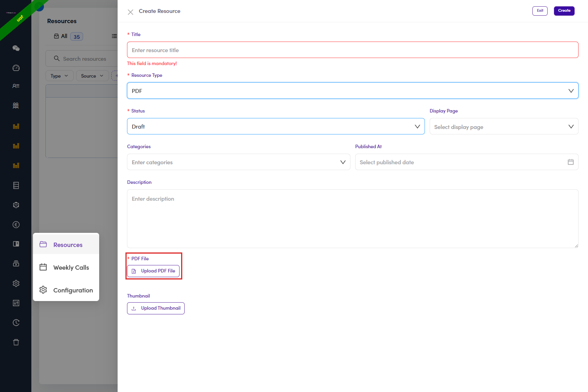The height and width of the screenshot is (392, 588).
Task: Open the Select published date field
Action: (467, 162)
